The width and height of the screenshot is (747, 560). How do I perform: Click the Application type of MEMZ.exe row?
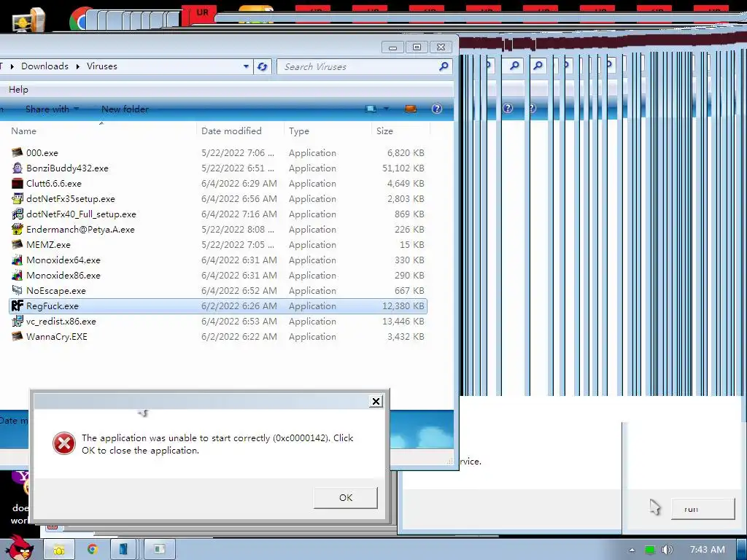(312, 244)
